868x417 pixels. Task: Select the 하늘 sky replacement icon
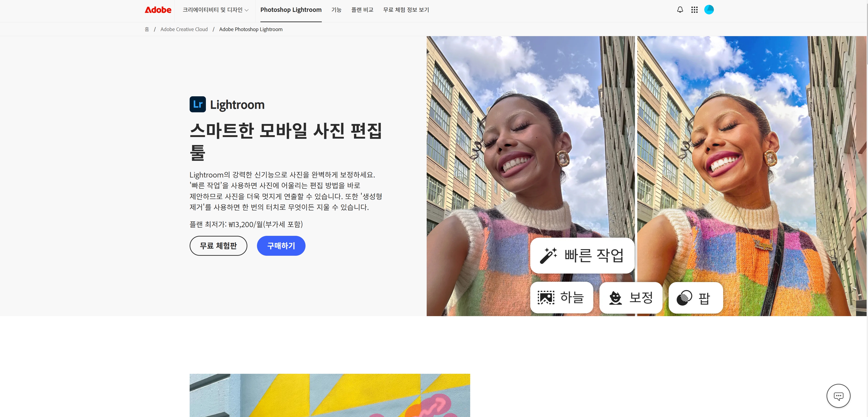pyautogui.click(x=561, y=298)
